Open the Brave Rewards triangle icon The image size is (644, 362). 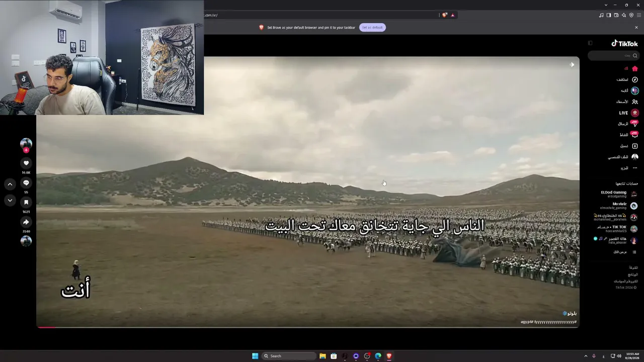pyautogui.click(x=452, y=15)
